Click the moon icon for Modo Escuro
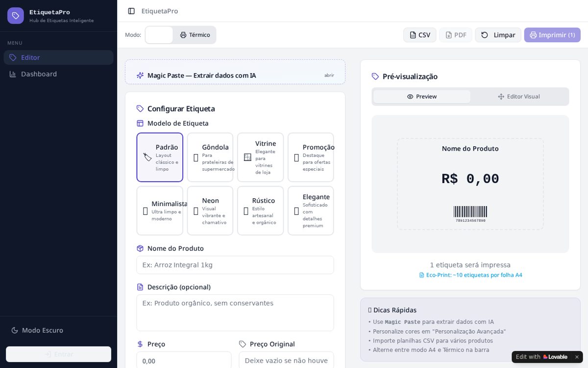588x368 pixels. point(15,330)
